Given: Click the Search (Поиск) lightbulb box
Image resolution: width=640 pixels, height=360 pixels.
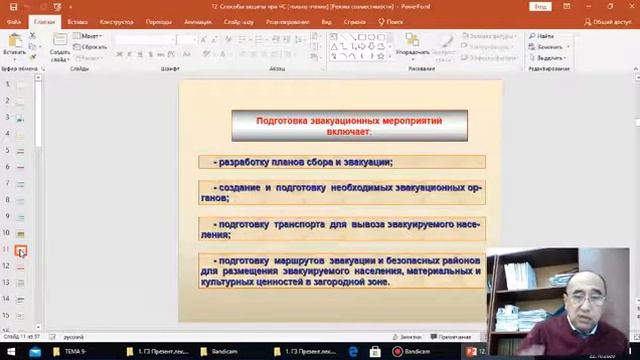Looking at the screenshot, I should click(x=391, y=22).
